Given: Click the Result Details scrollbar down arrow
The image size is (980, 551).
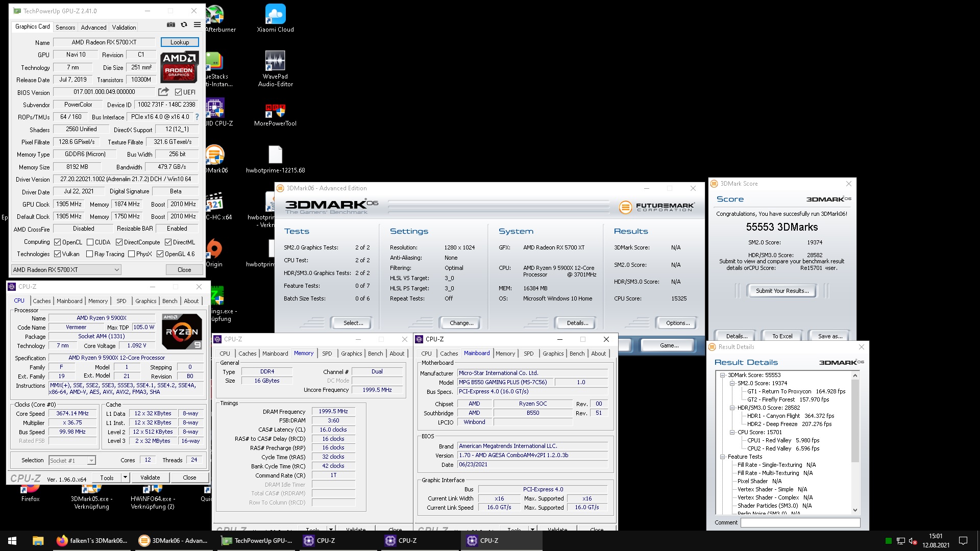Looking at the screenshot, I should click(x=855, y=510).
